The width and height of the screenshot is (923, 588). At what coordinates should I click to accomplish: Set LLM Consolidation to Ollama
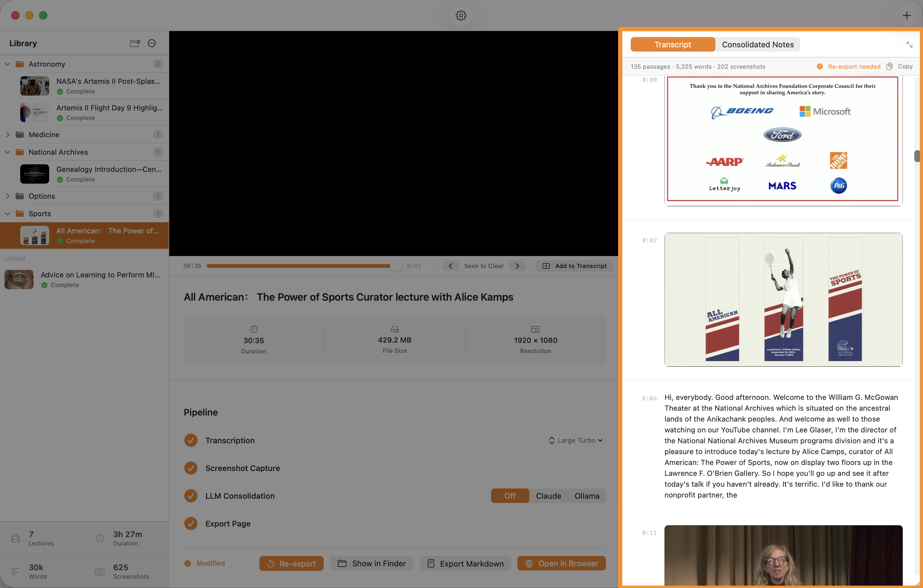point(587,496)
